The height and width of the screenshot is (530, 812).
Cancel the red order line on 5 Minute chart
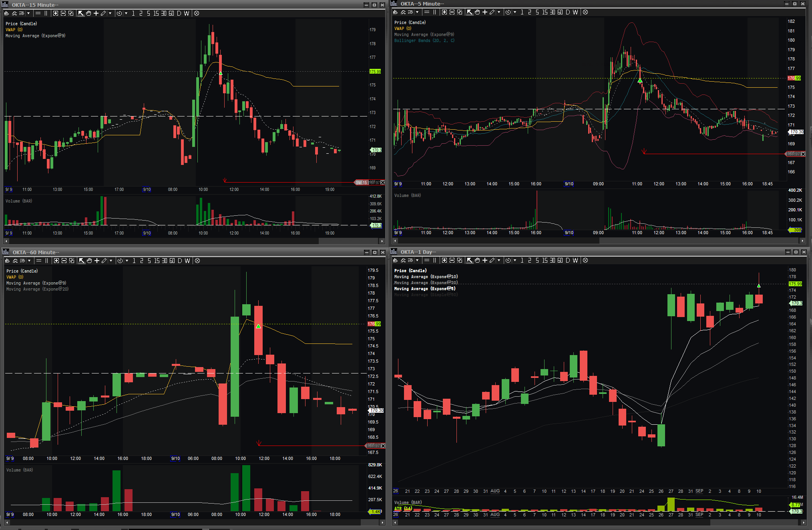[x=803, y=154]
